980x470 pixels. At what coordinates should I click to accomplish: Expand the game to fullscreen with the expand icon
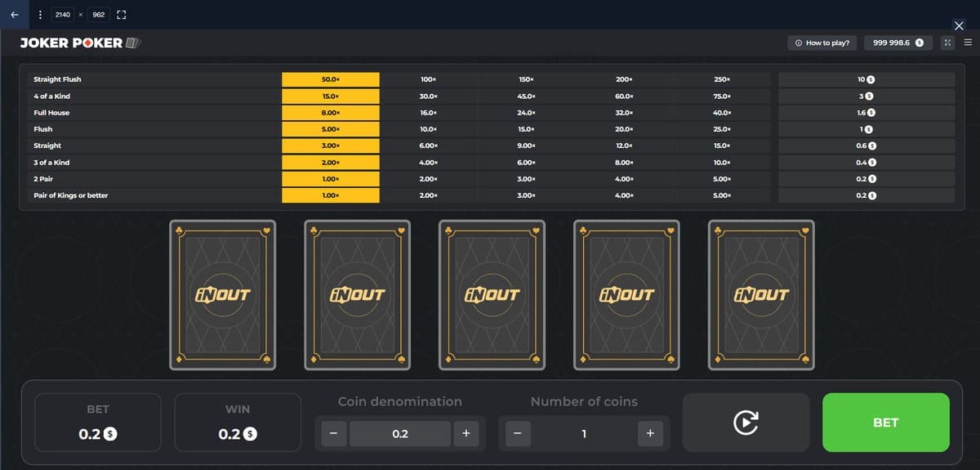948,43
